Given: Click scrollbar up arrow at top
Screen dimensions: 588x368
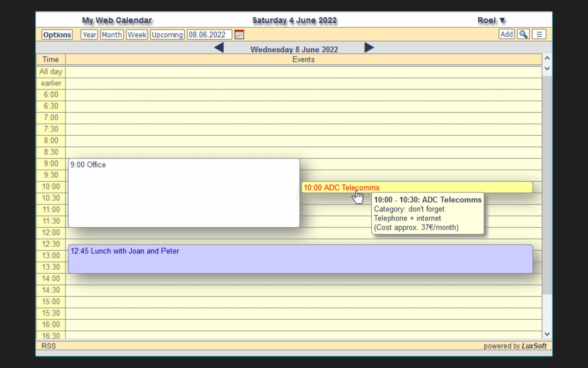Looking at the screenshot, I should click(547, 58).
